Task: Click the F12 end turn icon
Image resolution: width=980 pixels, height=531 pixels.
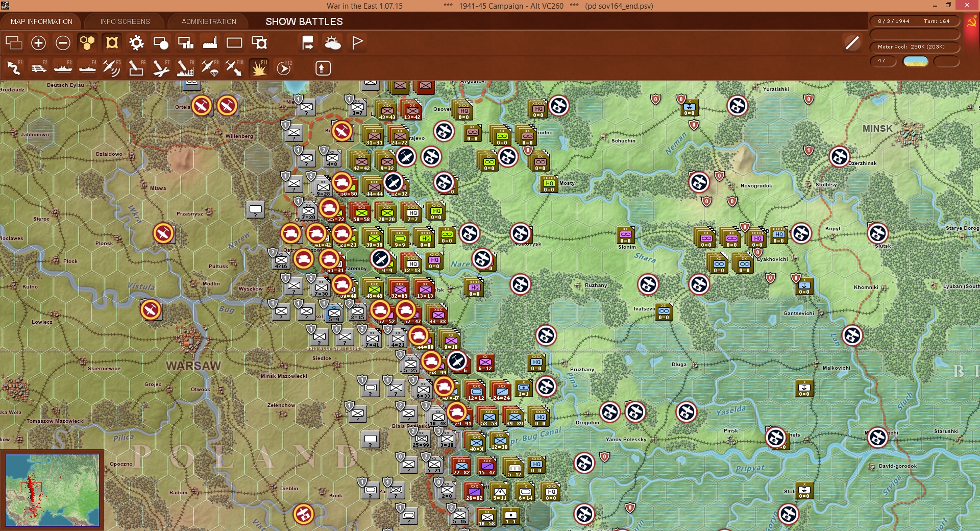Action: point(284,68)
